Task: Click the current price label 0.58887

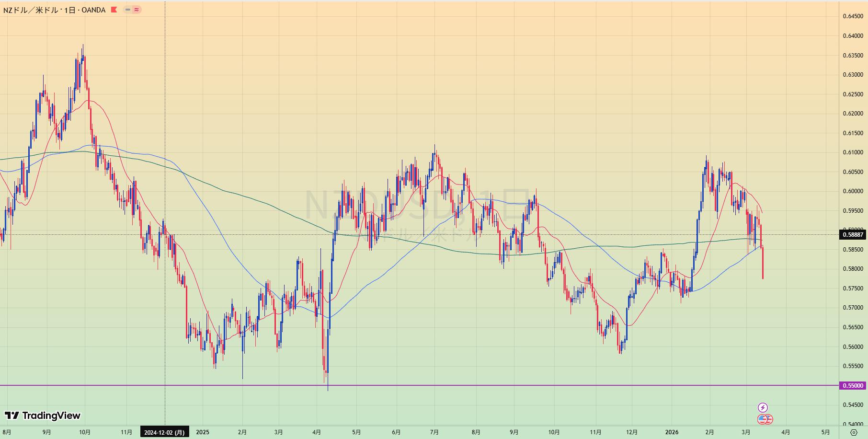Action: [853, 234]
